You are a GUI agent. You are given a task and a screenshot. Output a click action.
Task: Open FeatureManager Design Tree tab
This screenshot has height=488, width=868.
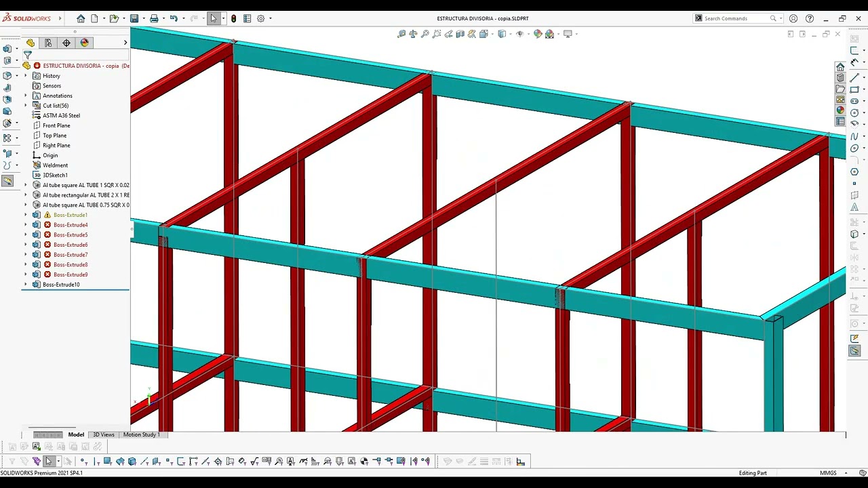point(31,43)
